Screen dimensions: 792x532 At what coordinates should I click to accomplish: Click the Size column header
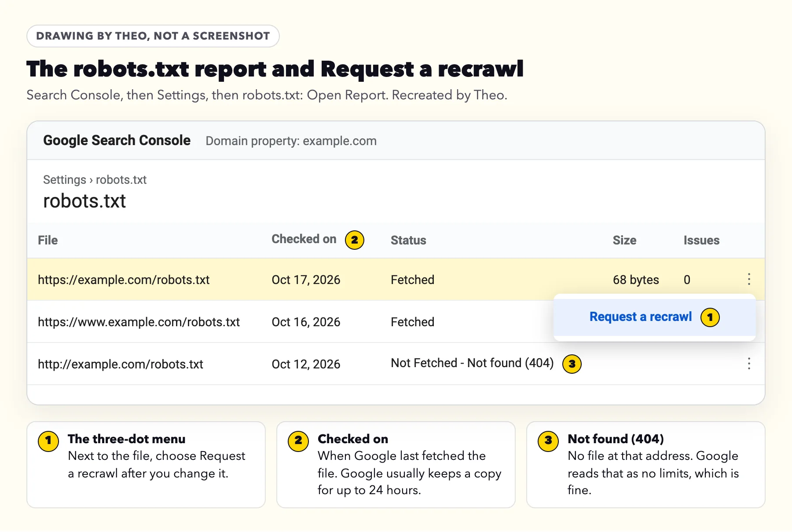pos(624,240)
